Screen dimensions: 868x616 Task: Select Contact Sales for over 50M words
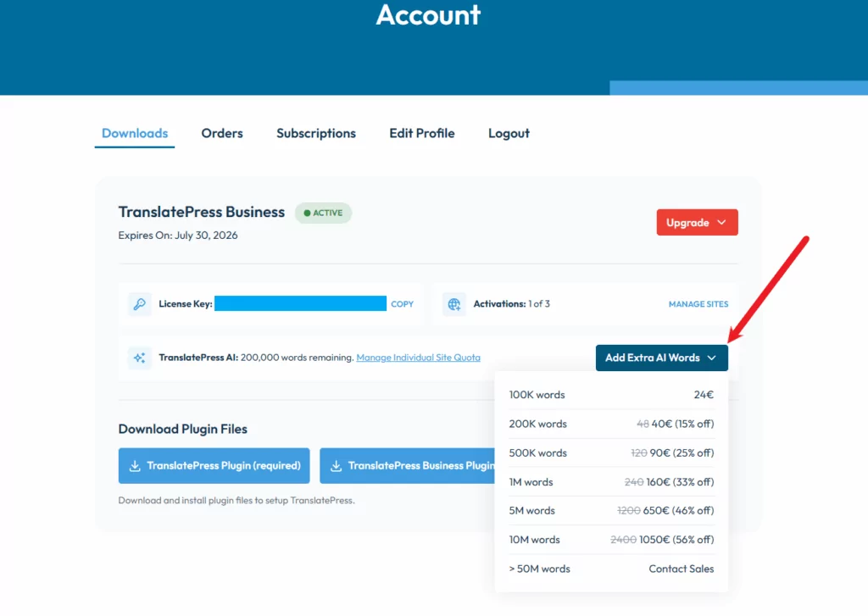tap(681, 569)
